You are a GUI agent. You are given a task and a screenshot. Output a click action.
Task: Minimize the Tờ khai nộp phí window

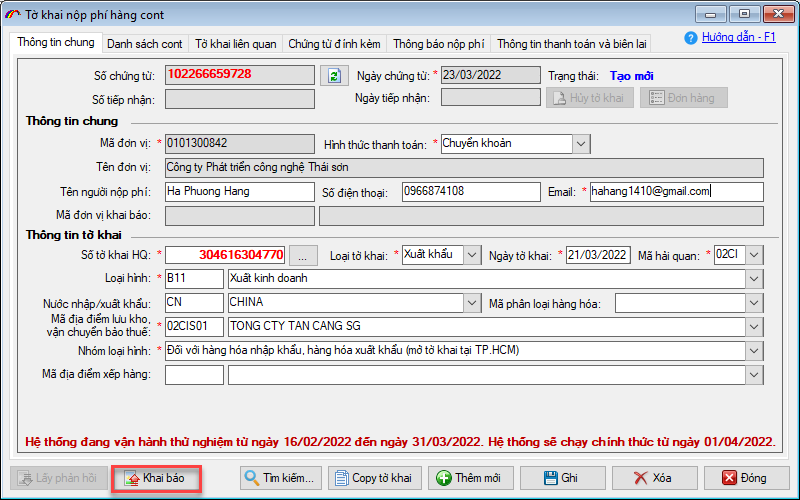[x=710, y=14]
